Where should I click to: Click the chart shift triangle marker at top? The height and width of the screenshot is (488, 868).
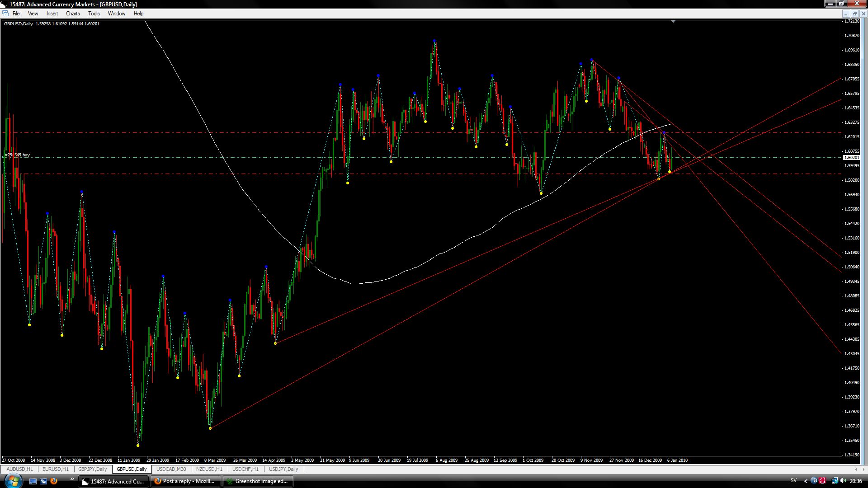point(673,21)
